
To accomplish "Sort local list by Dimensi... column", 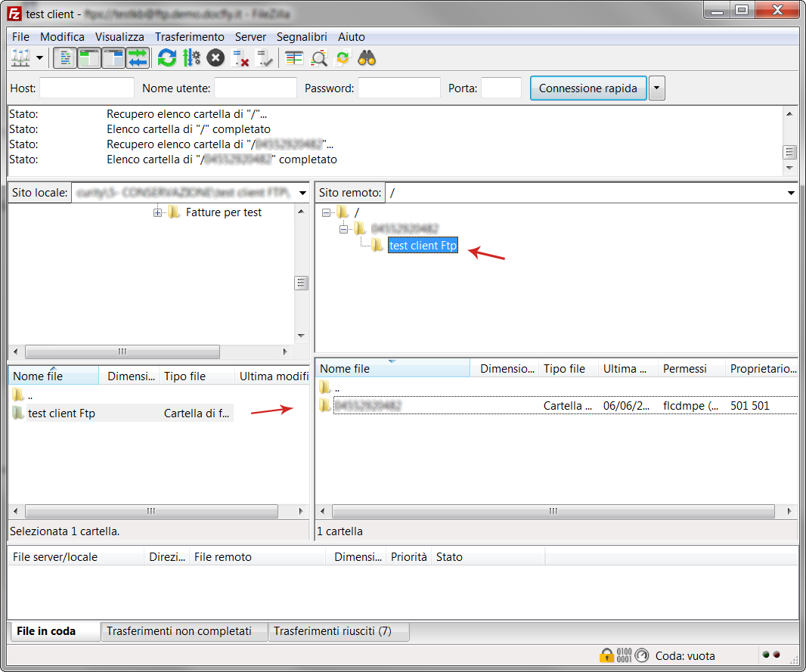I will click(x=131, y=376).
